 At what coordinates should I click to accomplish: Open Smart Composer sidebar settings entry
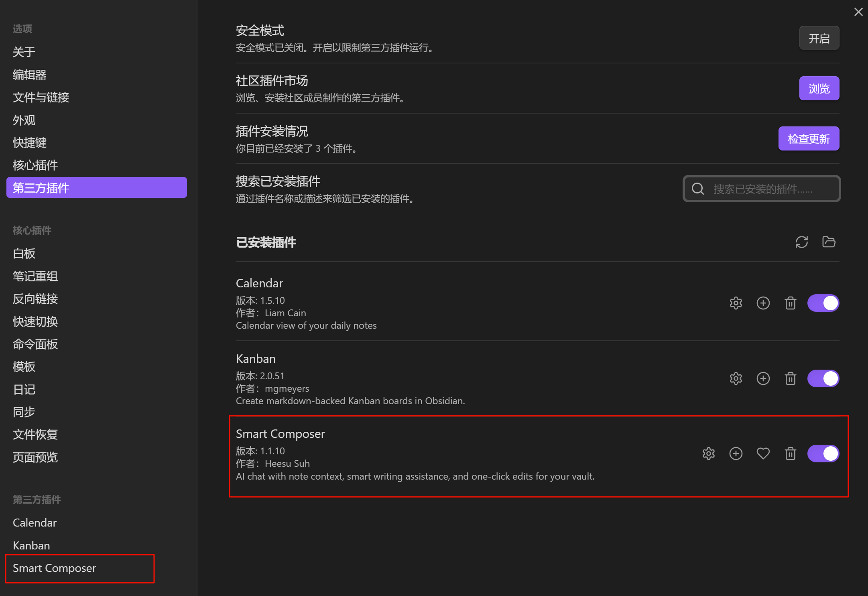click(x=55, y=568)
